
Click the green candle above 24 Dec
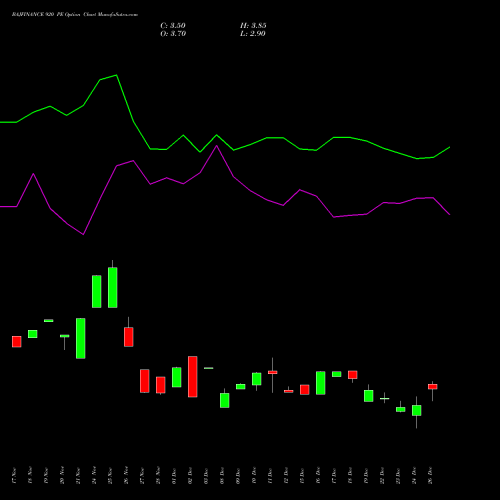[417, 410]
